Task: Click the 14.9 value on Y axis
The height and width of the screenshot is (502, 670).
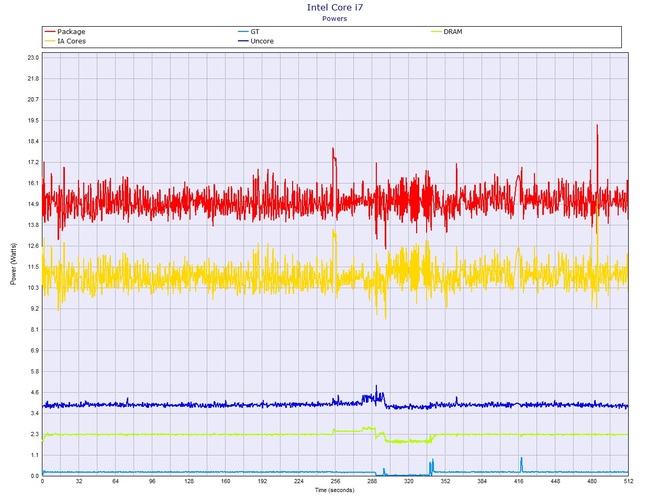Action: pyautogui.click(x=33, y=204)
